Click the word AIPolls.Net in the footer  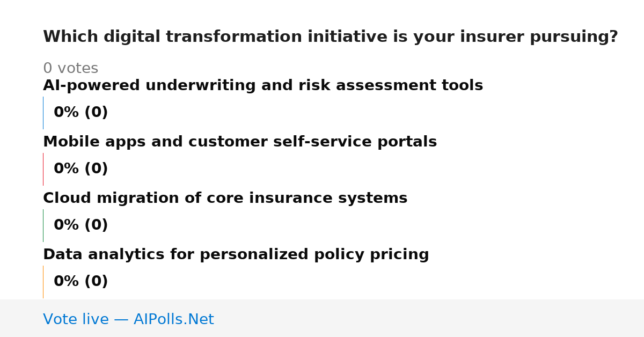click(174, 319)
